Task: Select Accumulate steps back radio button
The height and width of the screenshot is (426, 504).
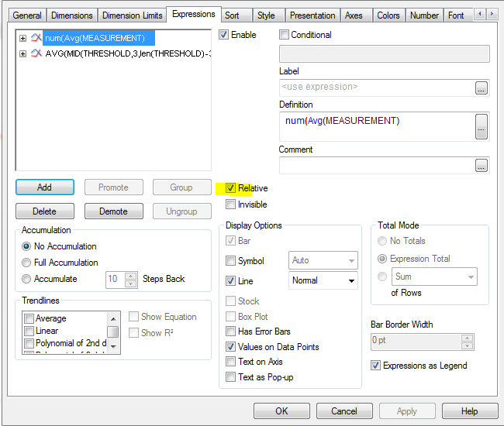Action: click(x=26, y=279)
